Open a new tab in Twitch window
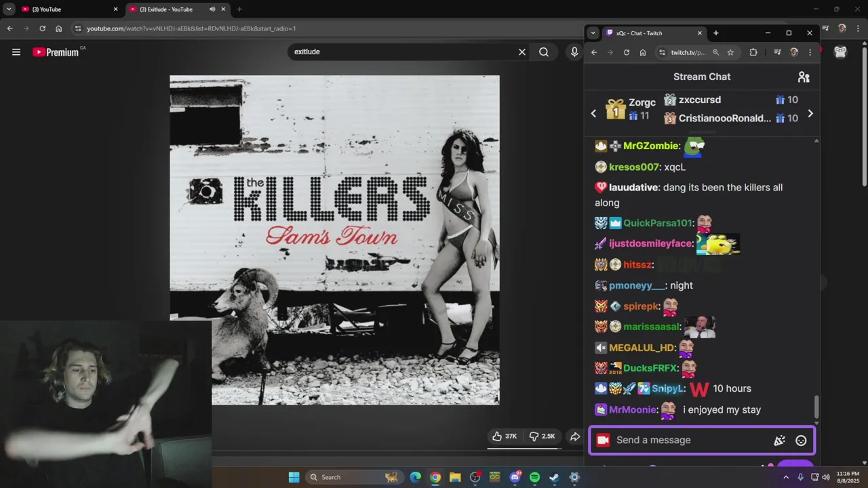868x488 pixels. pyautogui.click(x=715, y=33)
